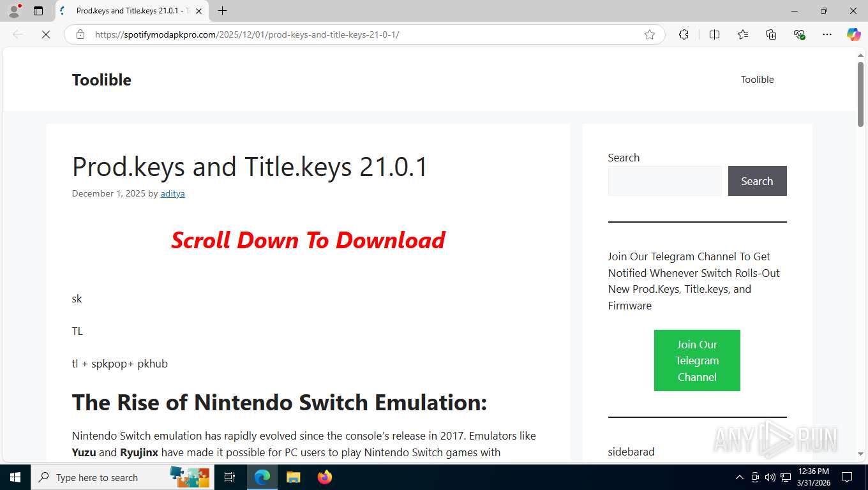Click The Rise of Nintendo Switch Emulation heading
868x490 pixels.
tap(279, 403)
